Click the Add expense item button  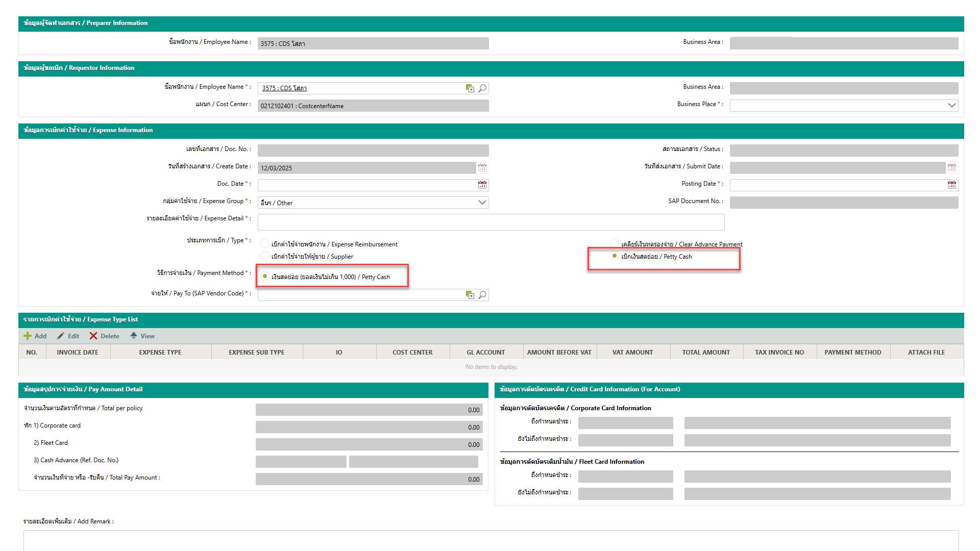pyautogui.click(x=35, y=336)
